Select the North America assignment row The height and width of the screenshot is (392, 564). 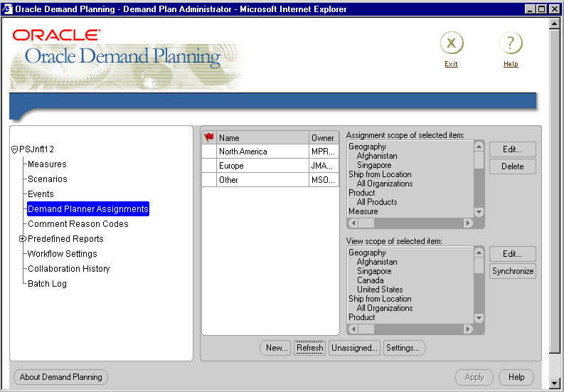(270, 152)
